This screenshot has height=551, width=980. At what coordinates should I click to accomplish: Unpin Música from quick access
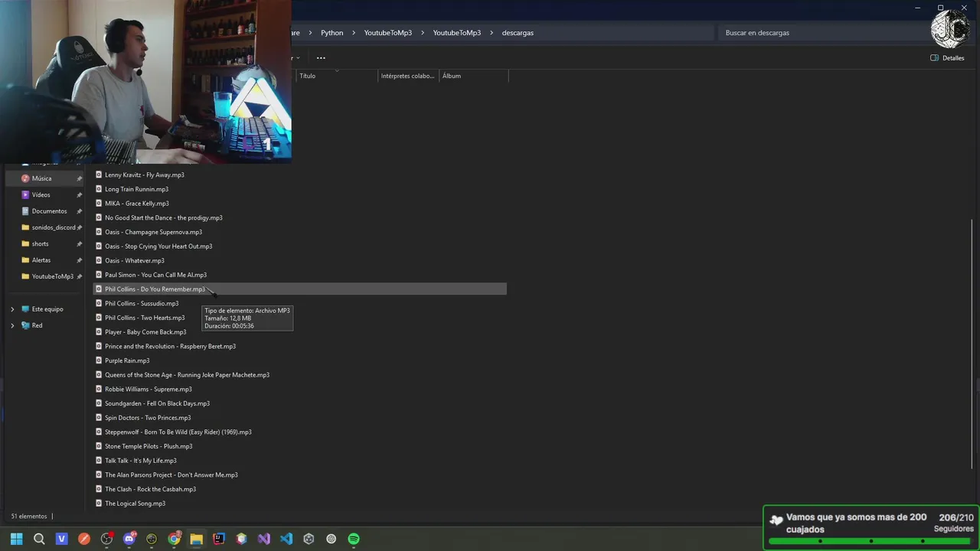(x=79, y=178)
